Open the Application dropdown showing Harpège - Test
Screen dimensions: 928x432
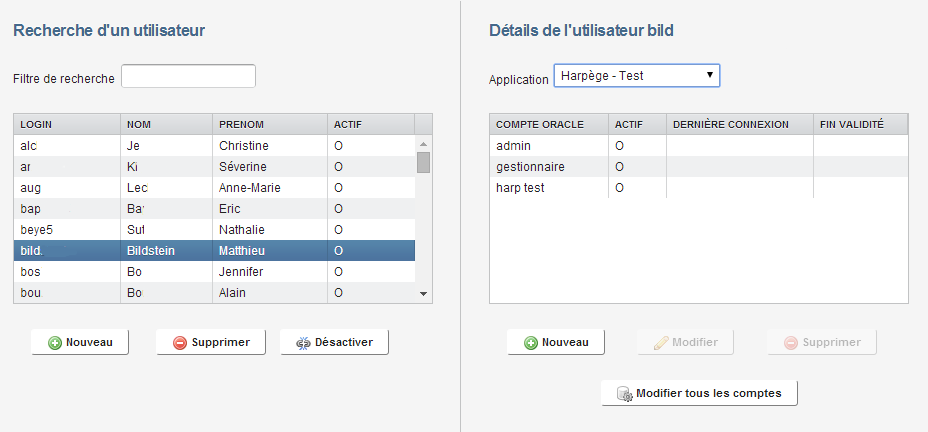click(636, 76)
